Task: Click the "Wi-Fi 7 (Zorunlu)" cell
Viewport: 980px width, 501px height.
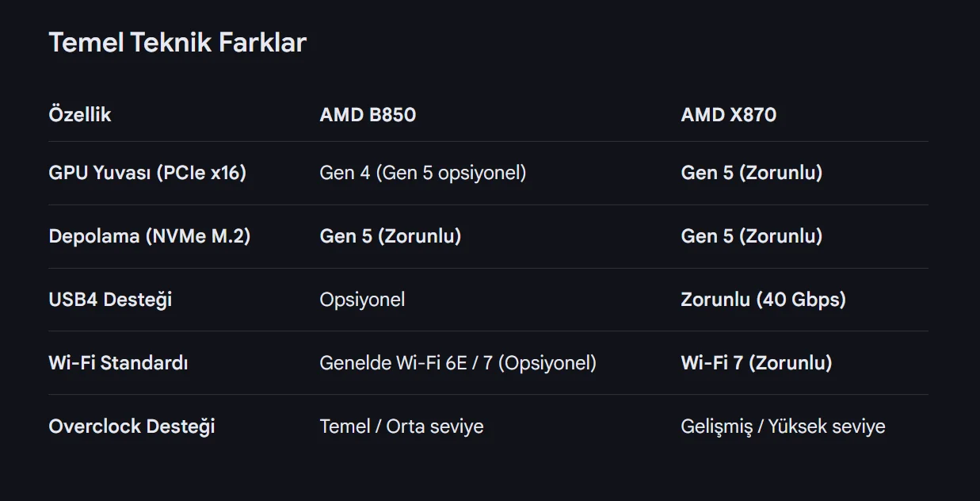Action: coord(756,363)
